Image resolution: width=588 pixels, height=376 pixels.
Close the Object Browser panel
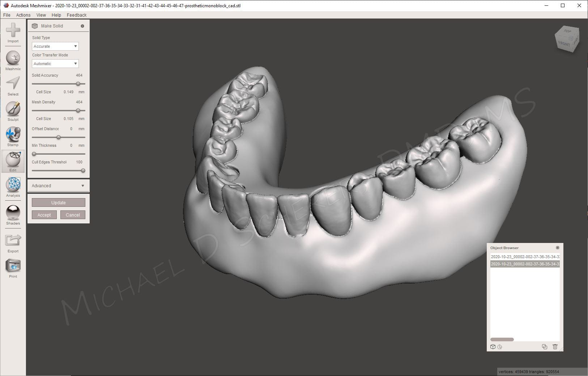coord(558,248)
